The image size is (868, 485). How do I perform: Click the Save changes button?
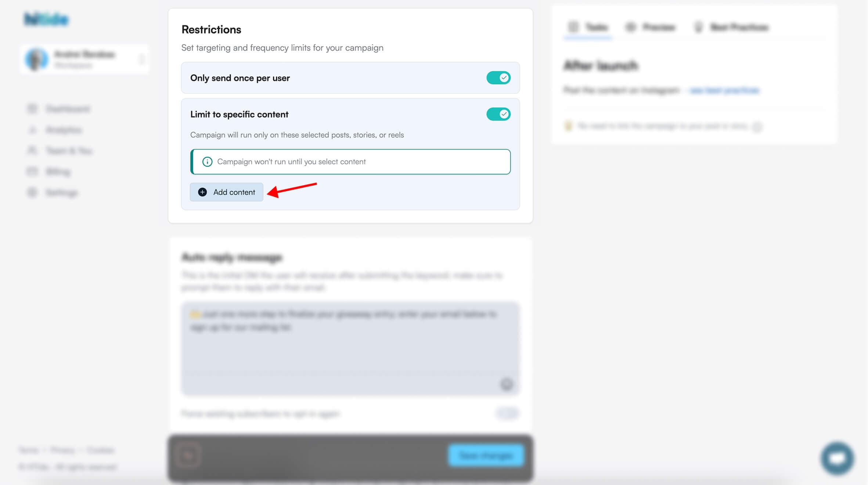pyautogui.click(x=486, y=456)
